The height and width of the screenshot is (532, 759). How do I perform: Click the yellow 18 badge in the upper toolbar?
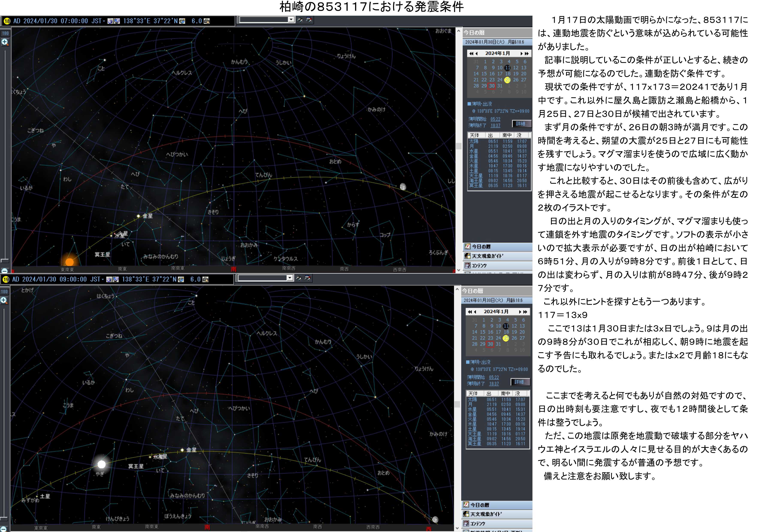(x=7, y=21)
